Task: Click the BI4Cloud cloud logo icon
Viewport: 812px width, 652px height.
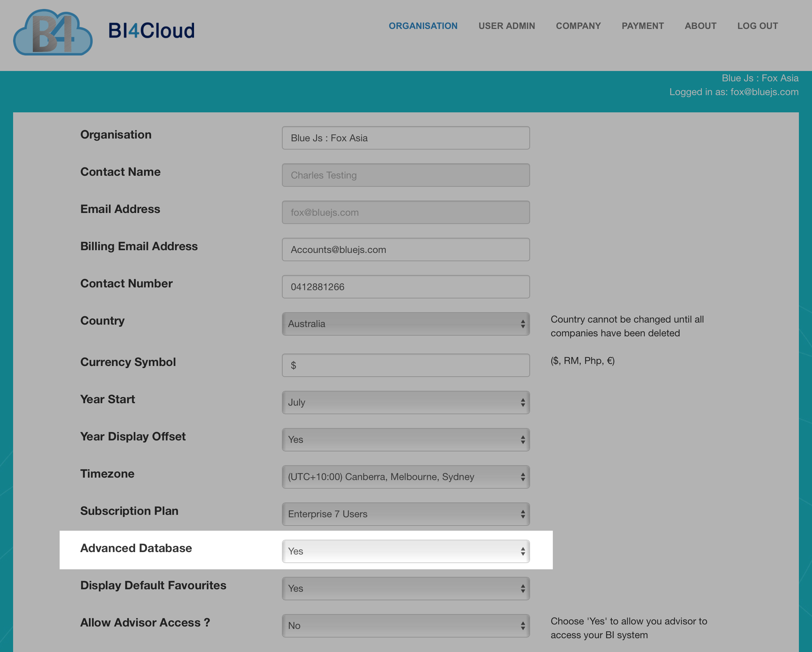Action: [x=53, y=32]
